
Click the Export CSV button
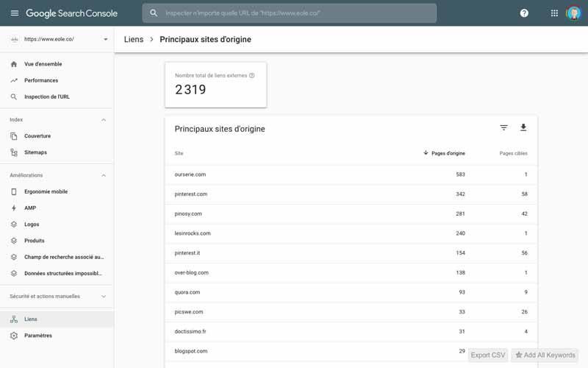[488, 355]
